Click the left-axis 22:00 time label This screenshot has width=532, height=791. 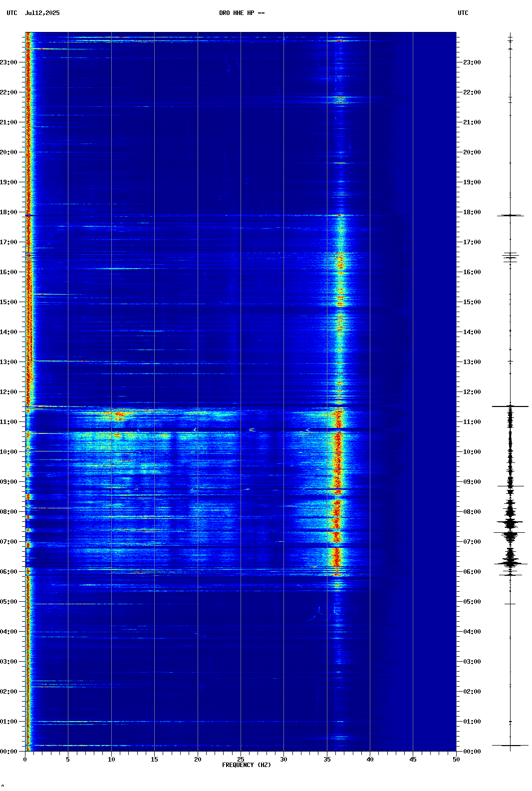(x=8, y=92)
